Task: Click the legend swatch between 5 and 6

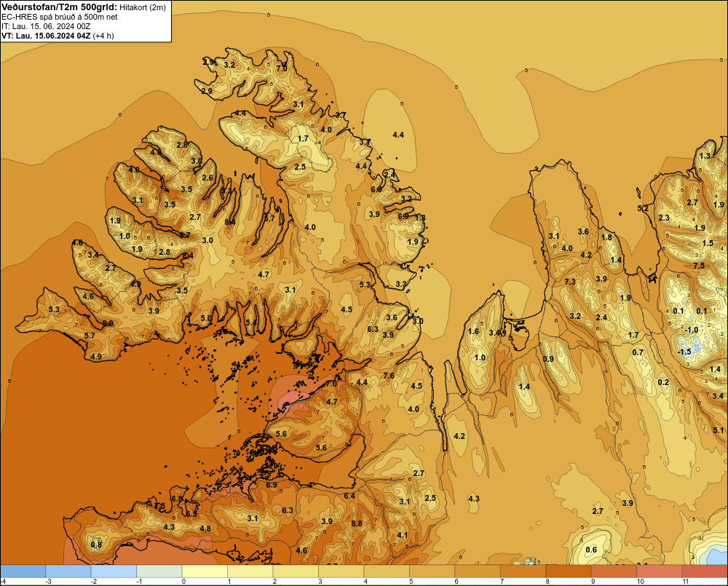Action: coord(432,571)
